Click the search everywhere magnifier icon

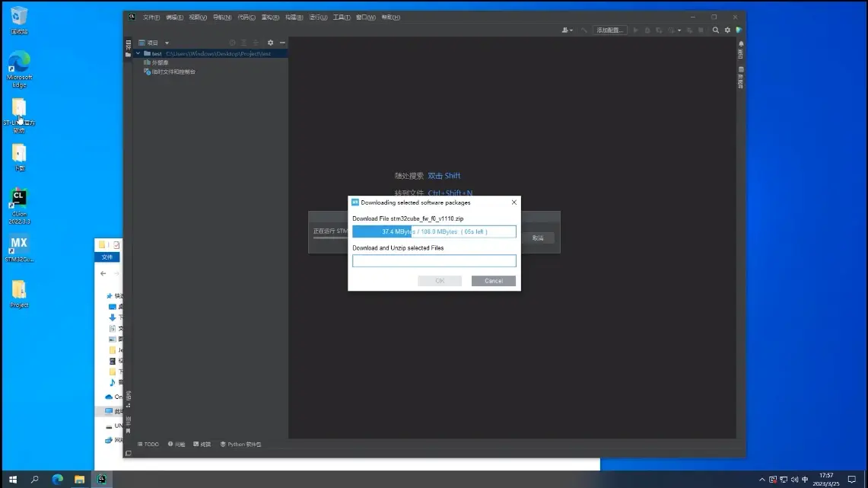pyautogui.click(x=715, y=30)
